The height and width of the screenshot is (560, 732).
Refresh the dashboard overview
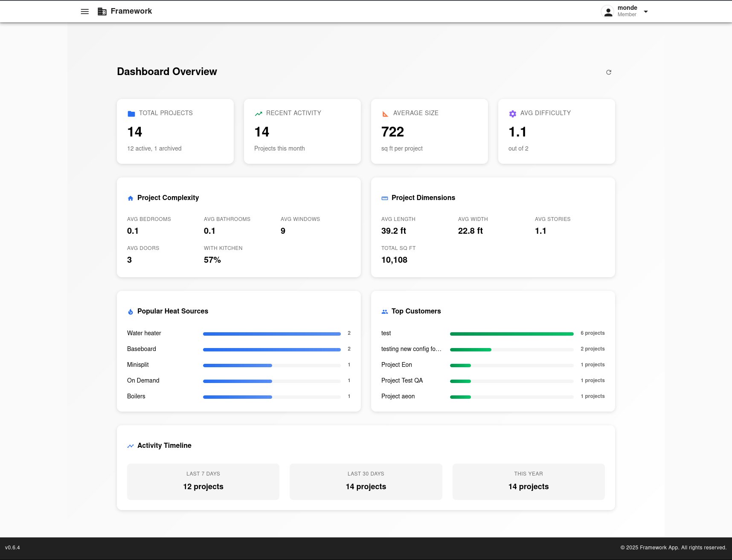[x=609, y=72]
